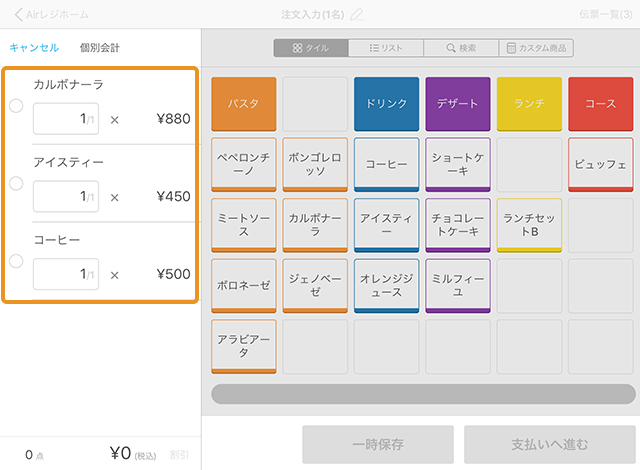Cancel split selection with キャンセル
Screen dimensions: 640x470
[34, 48]
